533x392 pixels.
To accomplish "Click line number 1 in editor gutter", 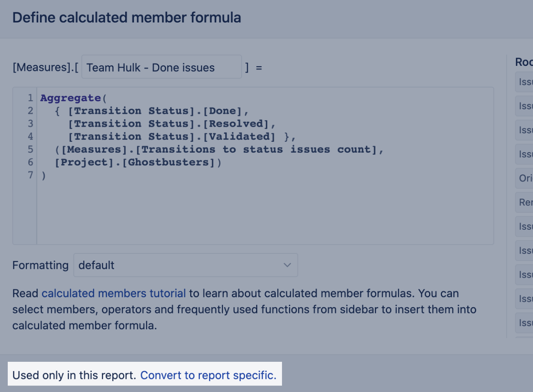I will (x=30, y=98).
